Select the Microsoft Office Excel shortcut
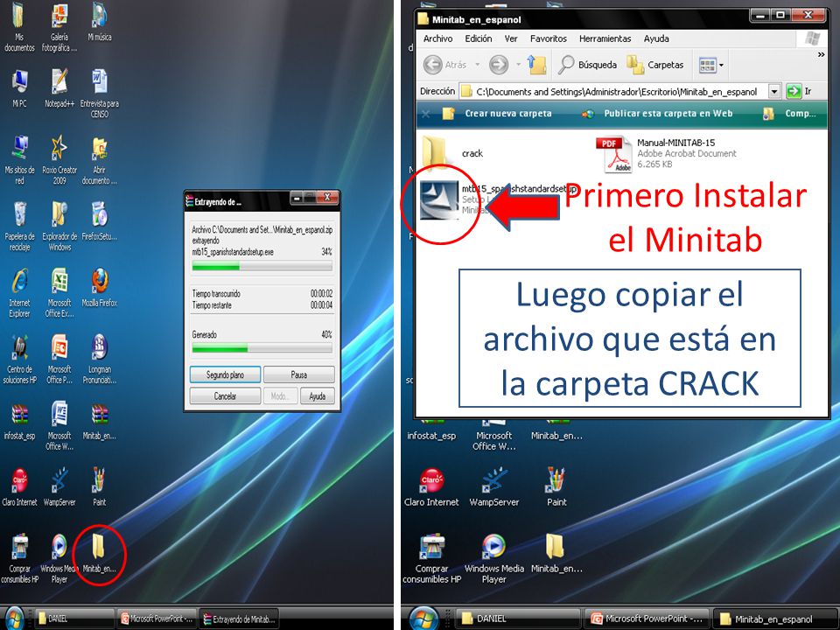The width and height of the screenshot is (840, 630). pyautogui.click(x=59, y=293)
